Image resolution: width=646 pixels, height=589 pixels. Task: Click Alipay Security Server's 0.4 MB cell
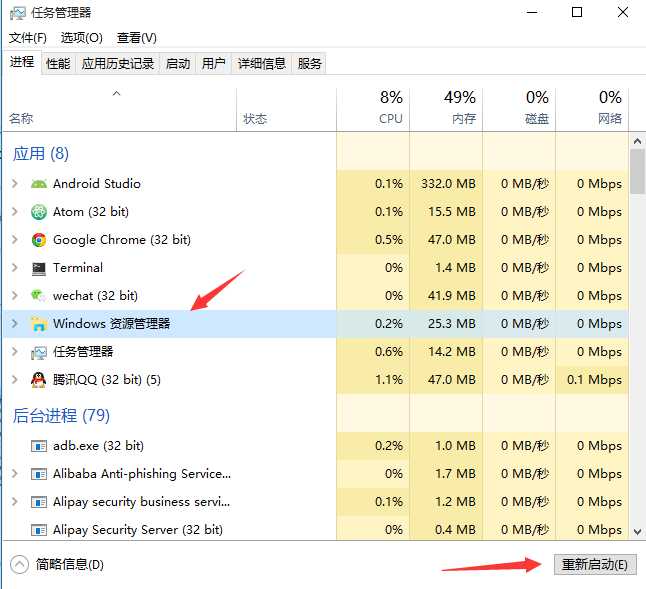pyautogui.click(x=446, y=530)
